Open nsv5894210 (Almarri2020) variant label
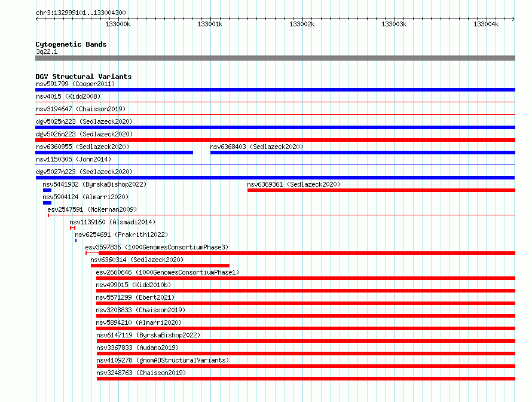Image resolution: width=532 pixels, height=402 pixels. point(139,322)
